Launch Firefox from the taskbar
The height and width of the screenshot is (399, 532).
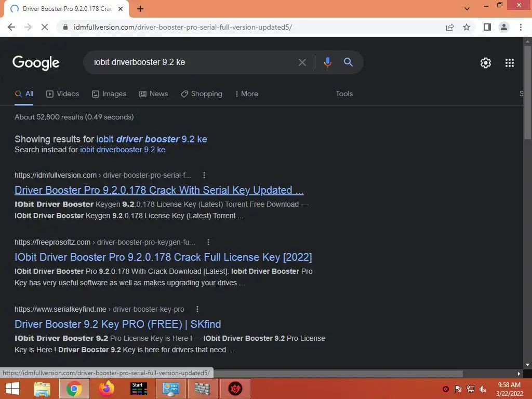click(x=107, y=389)
